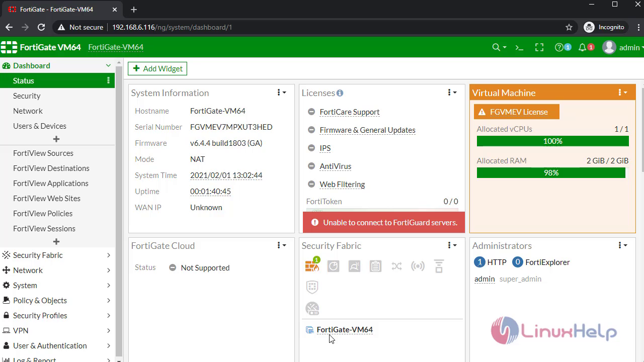This screenshot has width=644, height=362.
Task: Open System Information widget options menu
Action: click(281, 93)
